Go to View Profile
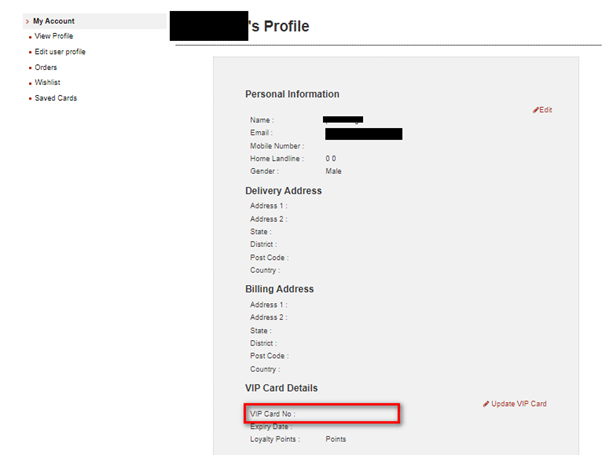The height and width of the screenshot is (455, 602). click(54, 36)
